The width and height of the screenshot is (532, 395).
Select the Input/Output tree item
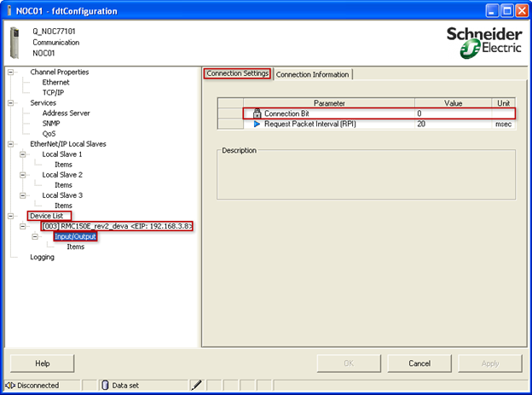[x=75, y=236]
